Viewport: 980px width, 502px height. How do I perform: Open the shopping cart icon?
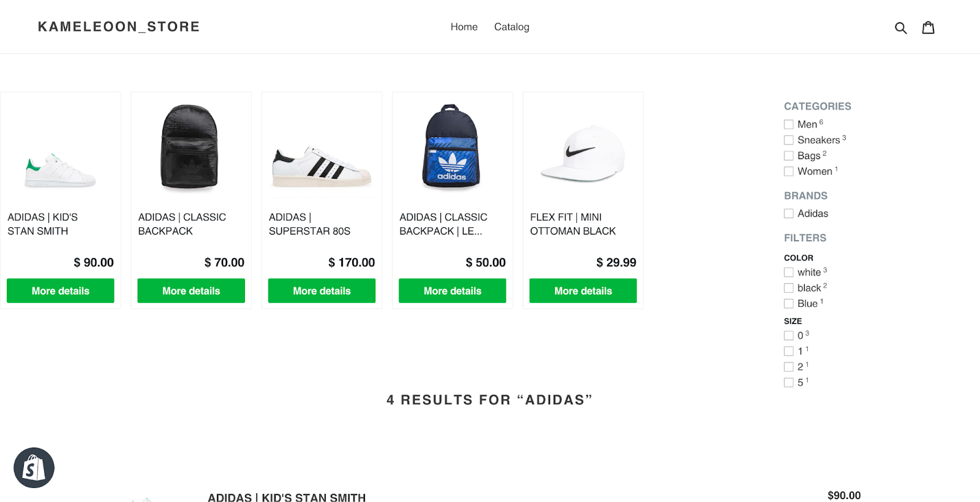[x=928, y=28]
